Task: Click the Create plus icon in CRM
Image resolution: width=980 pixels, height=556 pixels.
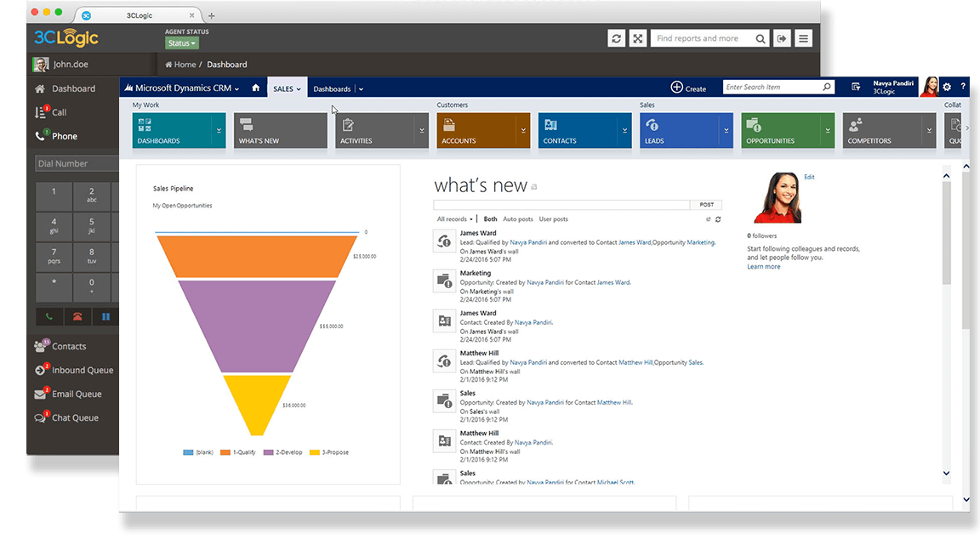Action: coord(676,88)
